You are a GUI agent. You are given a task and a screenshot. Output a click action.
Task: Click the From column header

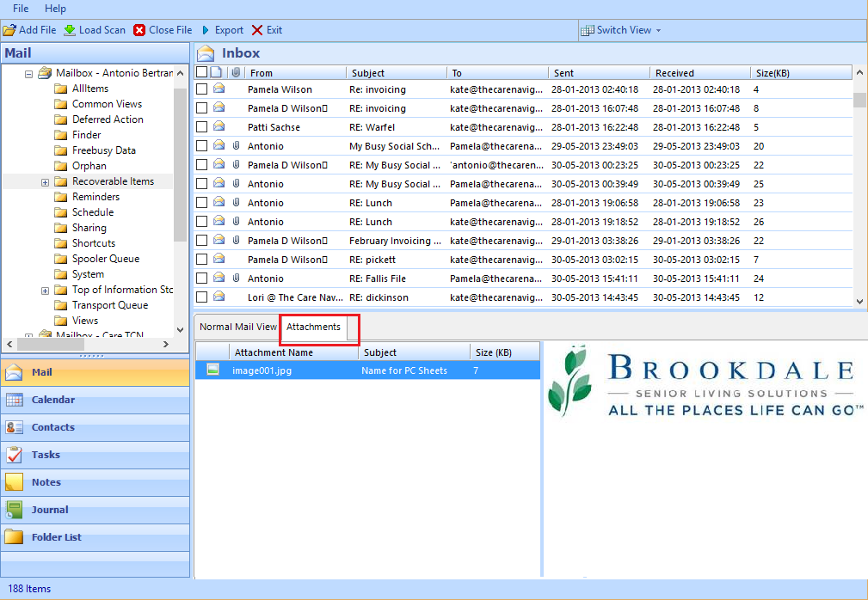click(296, 72)
